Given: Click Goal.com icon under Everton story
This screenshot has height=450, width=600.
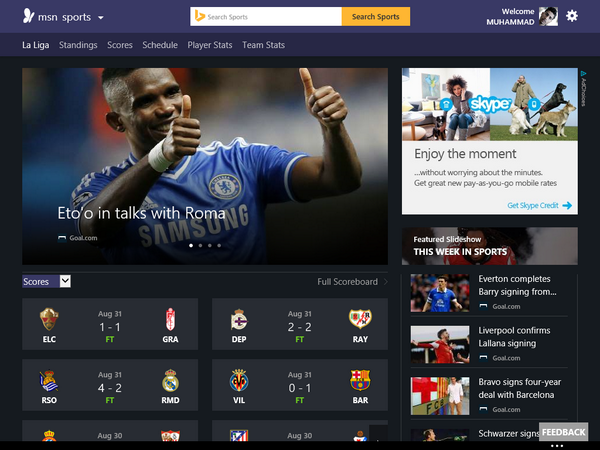Looking at the screenshot, I should coord(483,307).
